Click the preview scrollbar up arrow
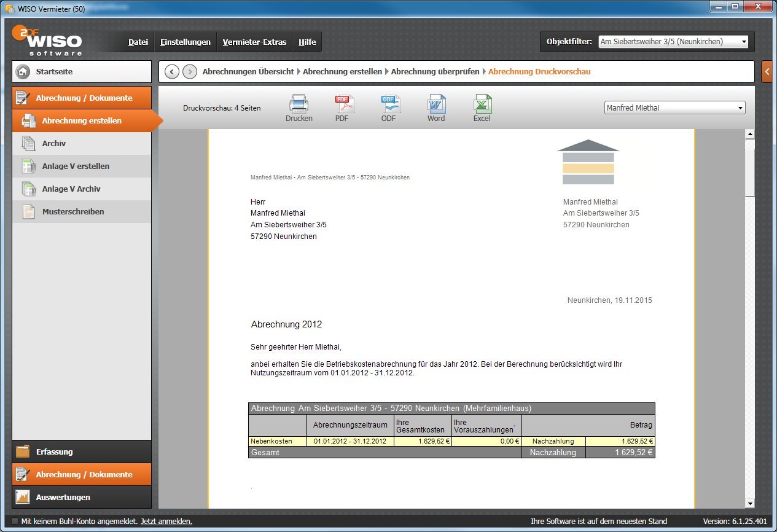This screenshot has height=532, width=777. (x=749, y=135)
